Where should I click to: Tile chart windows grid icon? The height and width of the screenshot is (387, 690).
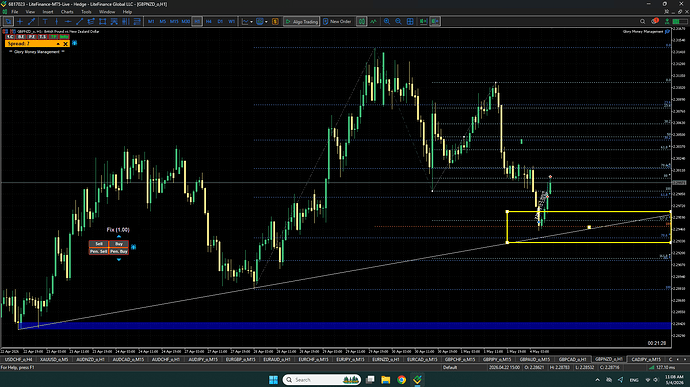tap(410, 21)
